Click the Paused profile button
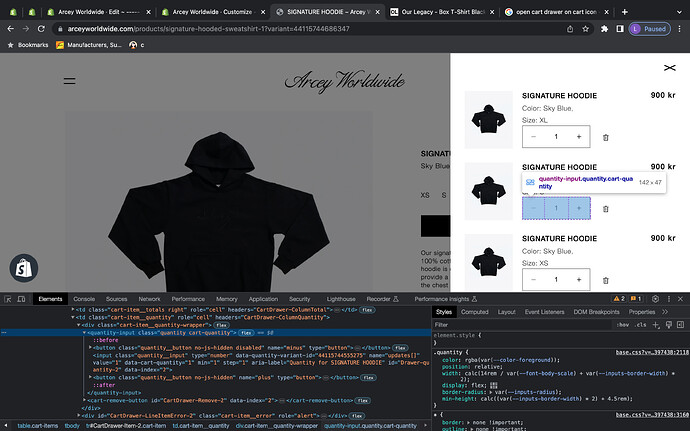The height and width of the screenshot is (431, 690). 650,29
